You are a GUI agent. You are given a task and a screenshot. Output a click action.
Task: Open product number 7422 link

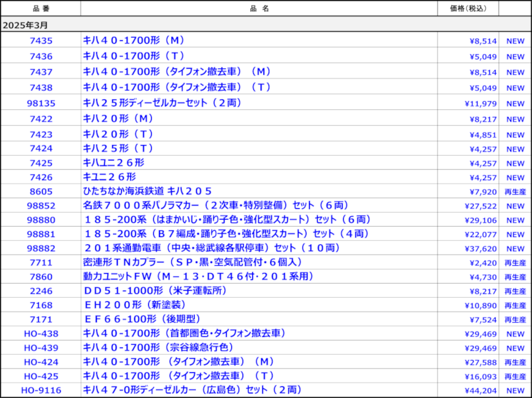41,118
